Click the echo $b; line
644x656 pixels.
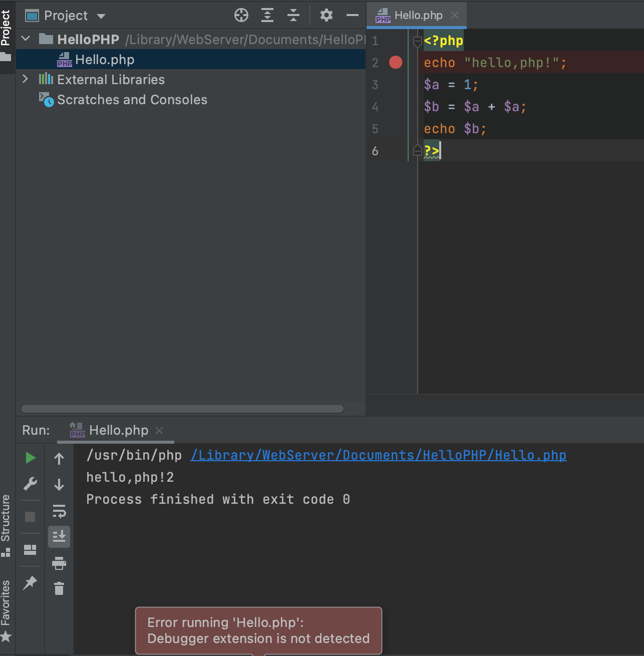[x=455, y=129]
